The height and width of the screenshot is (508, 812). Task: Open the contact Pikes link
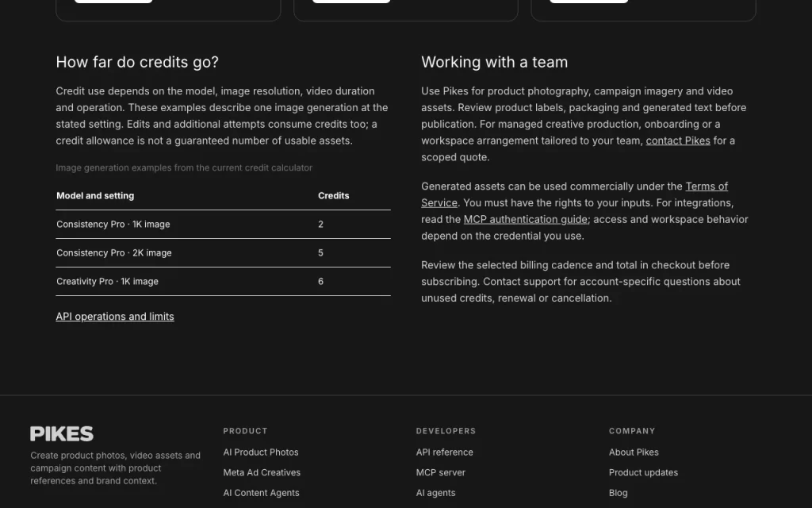point(678,140)
